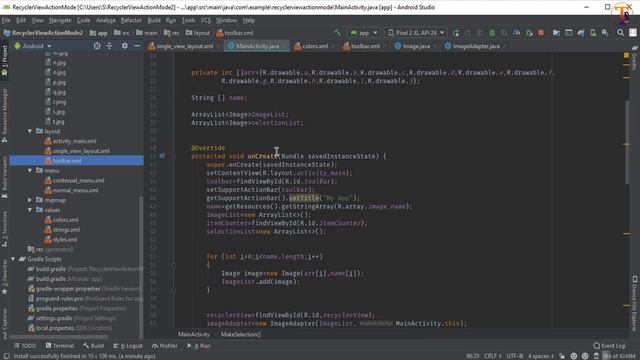640x360 pixels.
Task: Collapse the menu folder in project tree
Action: point(30,170)
